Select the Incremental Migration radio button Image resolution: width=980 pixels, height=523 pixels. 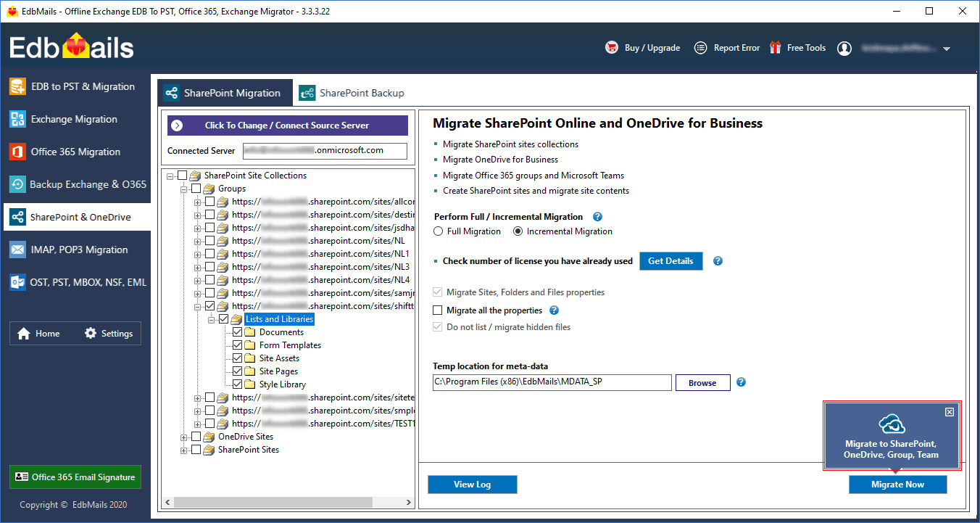[518, 231]
